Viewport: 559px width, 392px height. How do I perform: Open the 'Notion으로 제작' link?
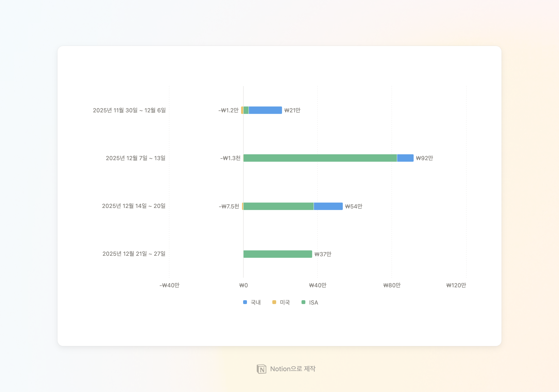(292, 369)
